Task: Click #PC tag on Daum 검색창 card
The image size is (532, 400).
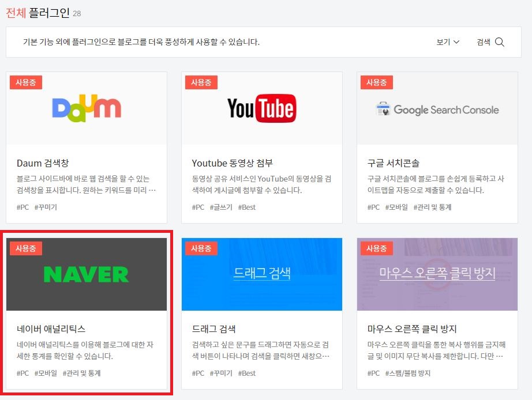Action: 23,207
